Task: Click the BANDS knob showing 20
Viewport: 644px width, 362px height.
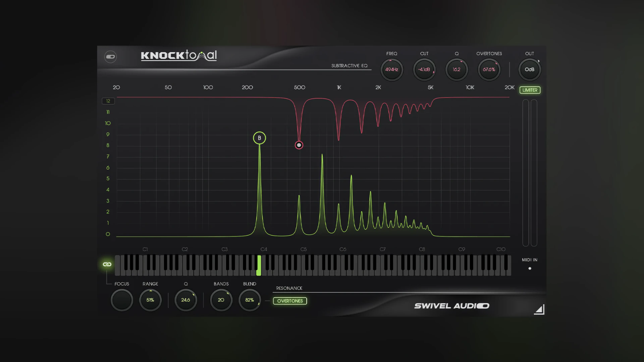Action: click(221, 300)
